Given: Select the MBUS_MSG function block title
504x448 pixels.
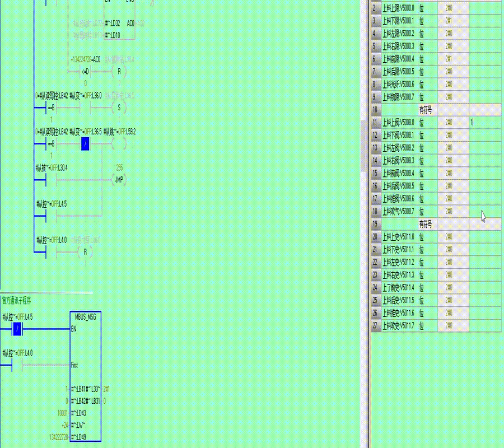Looking at the screenshot, I should 86,317.
